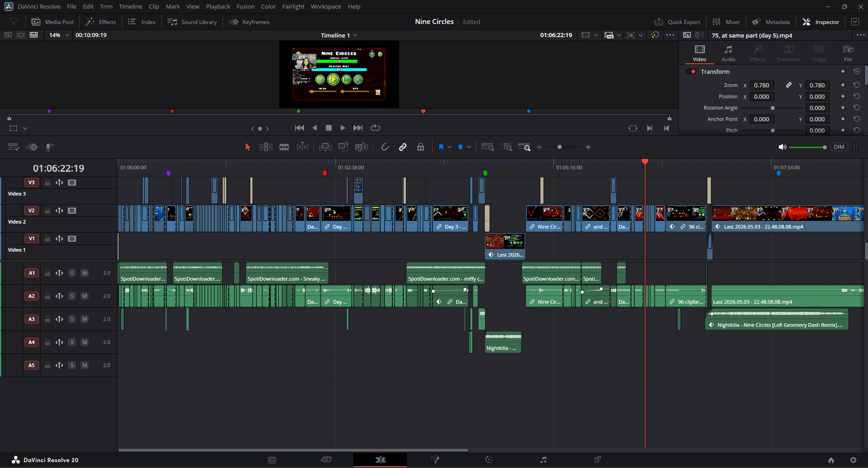Toggle Zoom X/Y link chain
868x468 pixels.
pyautogui.click(x=789, y=85)
